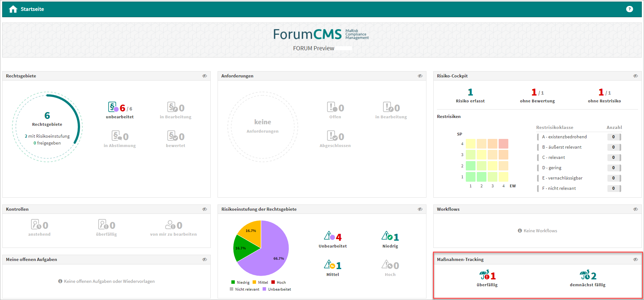Hide the Rechtsgebiete panel with the eye icon
This screenshot has height=300, width=644.
click(204, 76)
